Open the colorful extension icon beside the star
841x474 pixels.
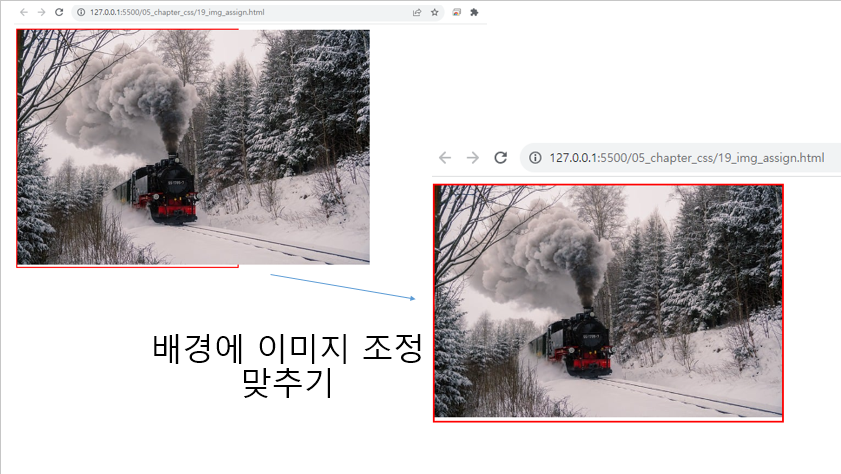coord(456,12)
